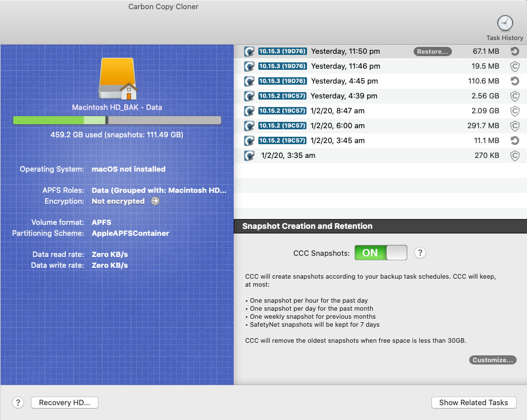Click the snapshot icon for Yesterday, 11:50 pm
This screenshot has height=420, width=527.
coord(249,51)
